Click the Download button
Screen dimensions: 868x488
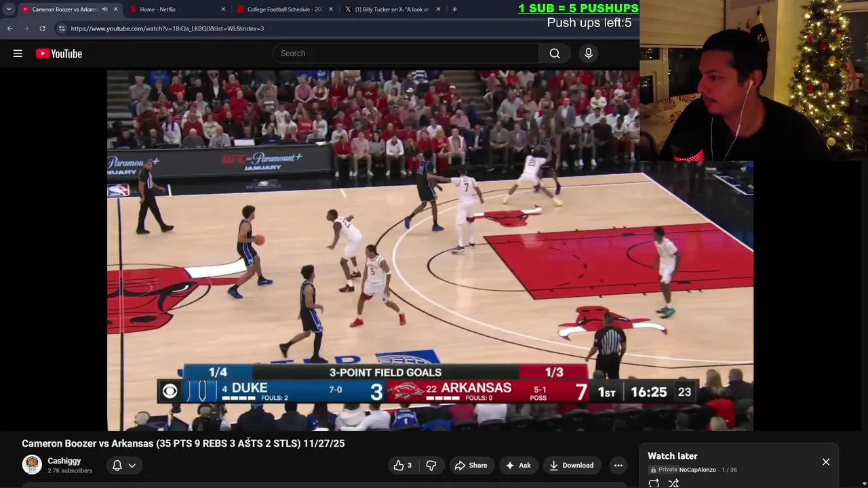coord(572,465)
